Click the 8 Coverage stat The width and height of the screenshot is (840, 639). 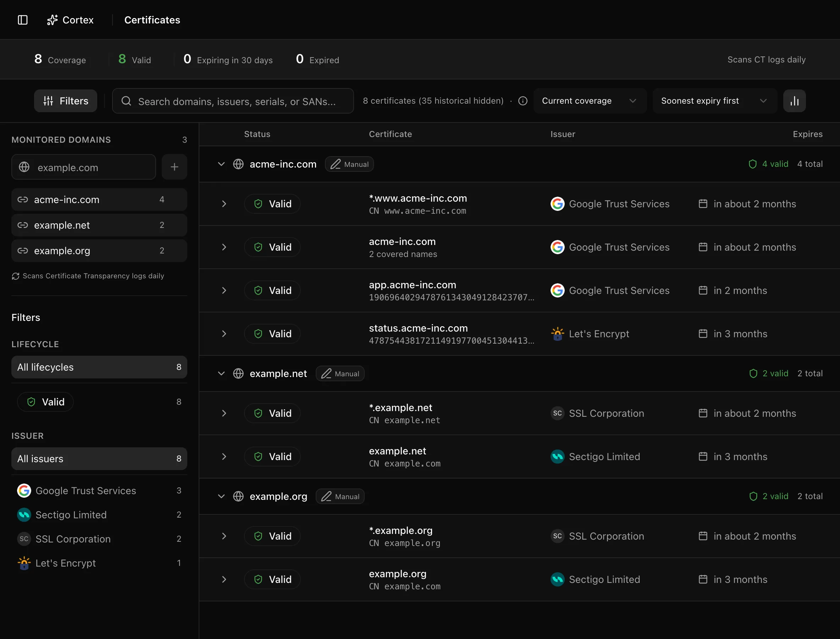(x=60, y=59)
